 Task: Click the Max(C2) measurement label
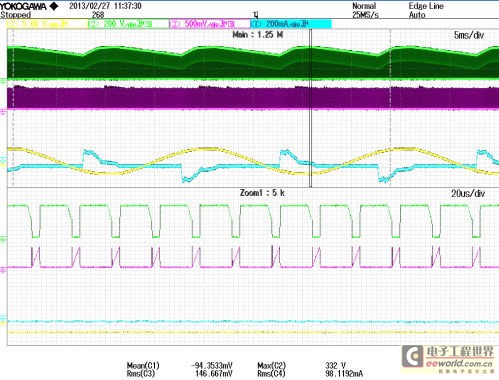click(x=271, y=366)
